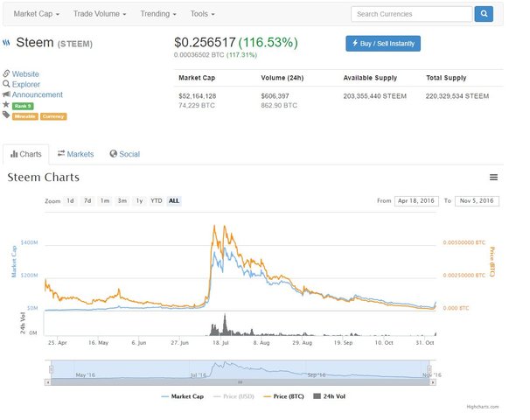Set chart zoom to 1m
Image resolution: width=530 pixels, height=420 pixels.
105,201
